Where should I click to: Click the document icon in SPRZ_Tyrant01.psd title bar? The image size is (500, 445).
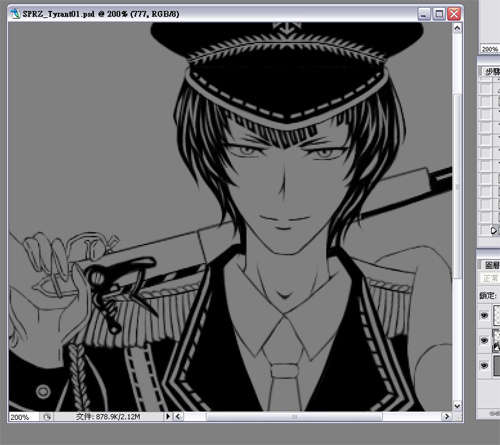[x=15, y=14]
